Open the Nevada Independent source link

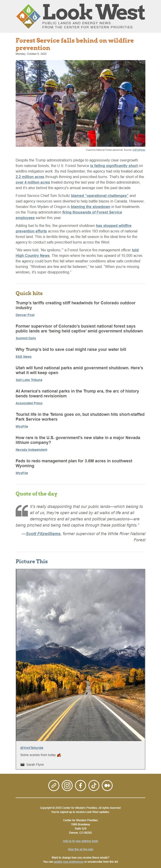coord(31,450)
